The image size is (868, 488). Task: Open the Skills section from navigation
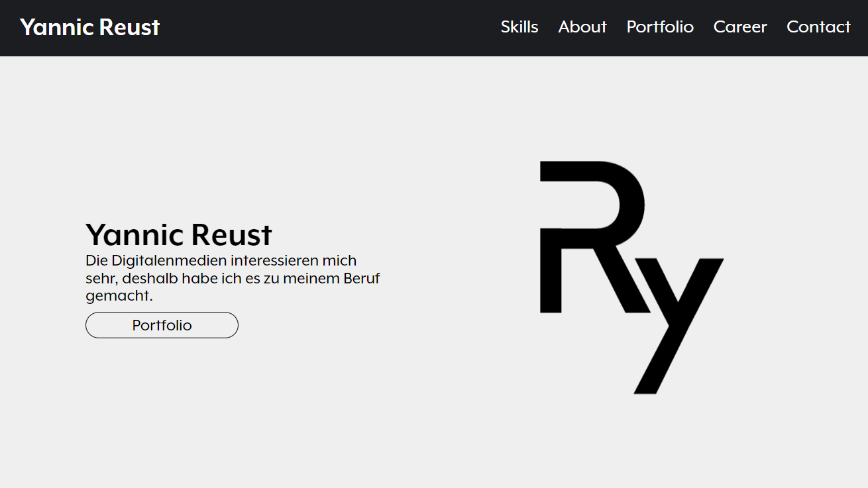519,27
